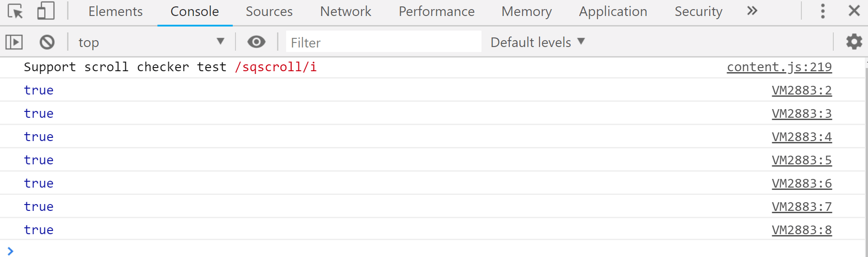The height and width of the screenshot is (257, 868).
Task: Show the console sidebar panel
Action: pyautogui.click(x=14, y=42)
